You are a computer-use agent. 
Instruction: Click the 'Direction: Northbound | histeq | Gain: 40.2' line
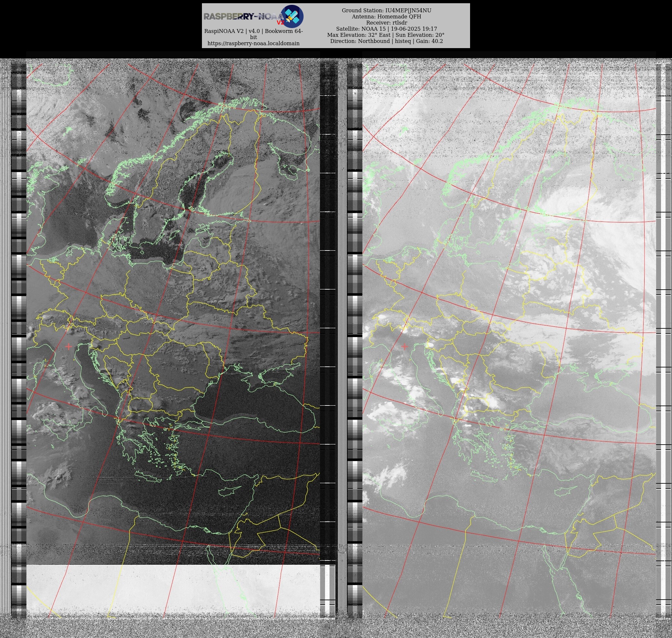click(386, 41)
